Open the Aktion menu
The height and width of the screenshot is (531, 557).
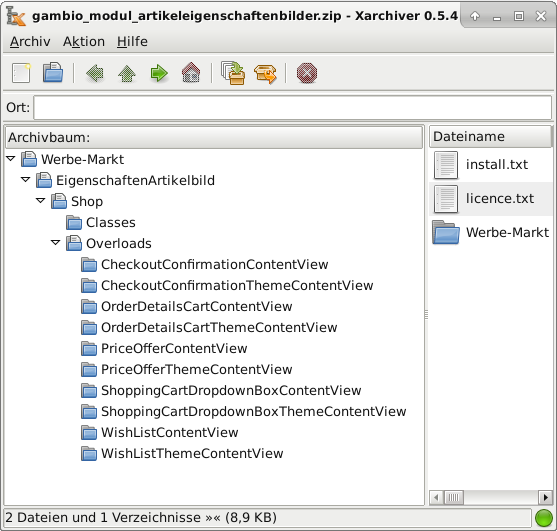[x=84, y=42]
